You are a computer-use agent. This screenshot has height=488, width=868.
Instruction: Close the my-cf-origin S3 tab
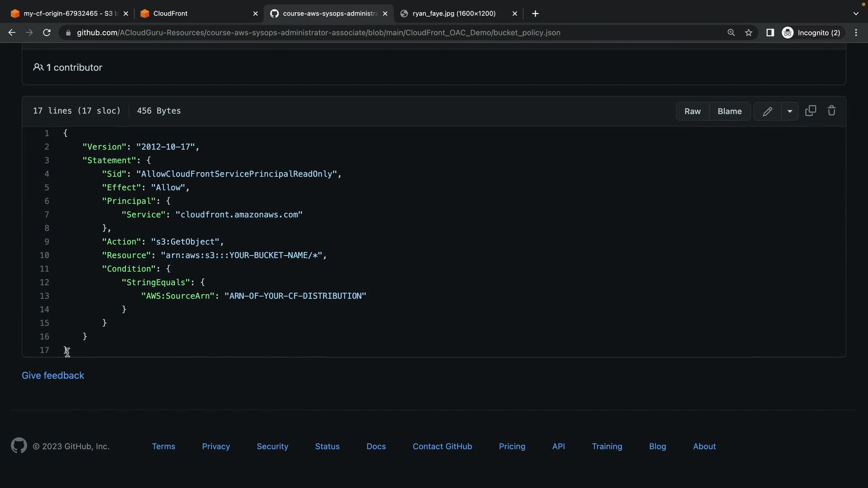coord(126,14)
